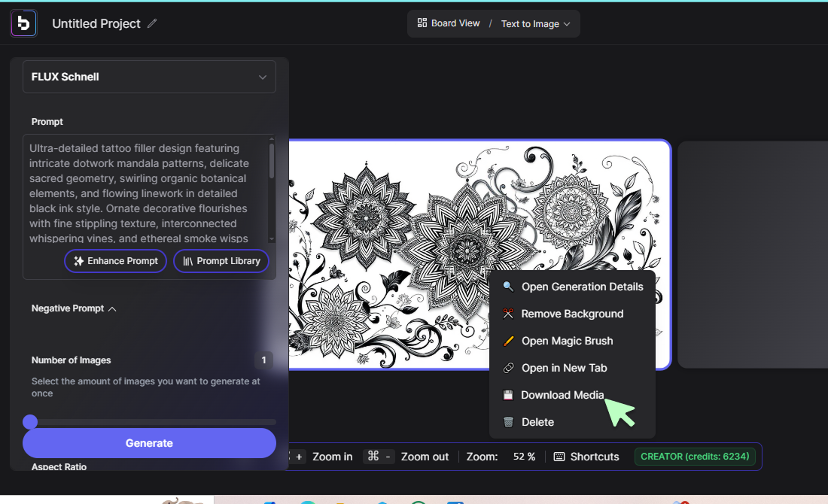
Task: Click the Generate button
Action: pyautogui.click(x=150, y=443)
